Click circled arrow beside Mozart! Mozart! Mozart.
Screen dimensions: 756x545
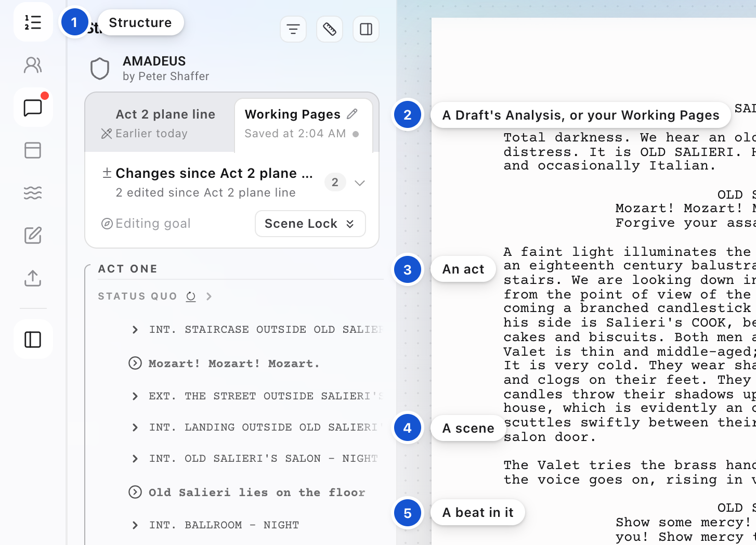point(135,363)
